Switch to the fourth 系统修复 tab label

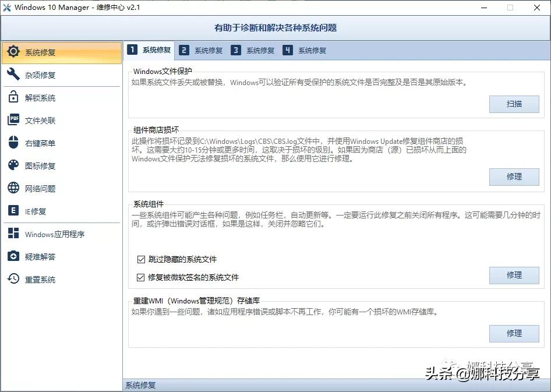tap(312, 51)
